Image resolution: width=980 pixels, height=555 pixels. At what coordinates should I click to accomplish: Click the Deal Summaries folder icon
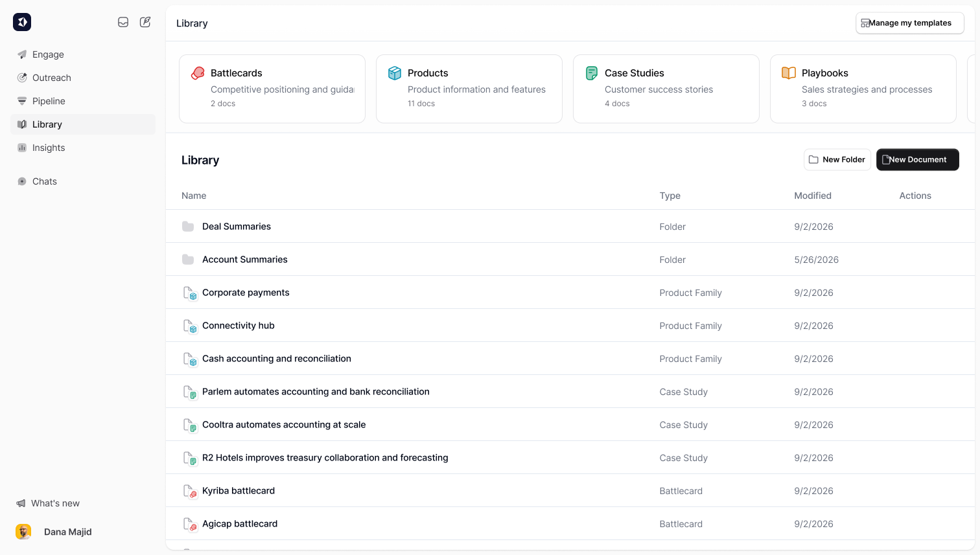(188, 227)
